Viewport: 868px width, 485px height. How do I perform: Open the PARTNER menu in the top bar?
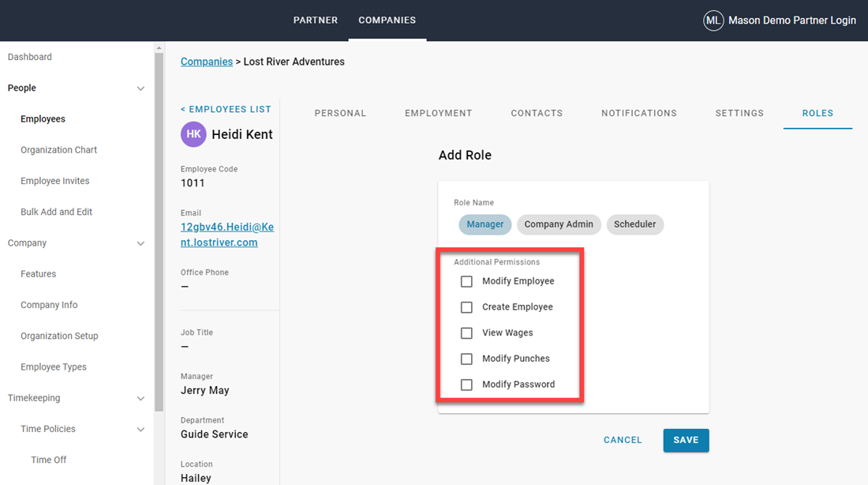(315, 21)
